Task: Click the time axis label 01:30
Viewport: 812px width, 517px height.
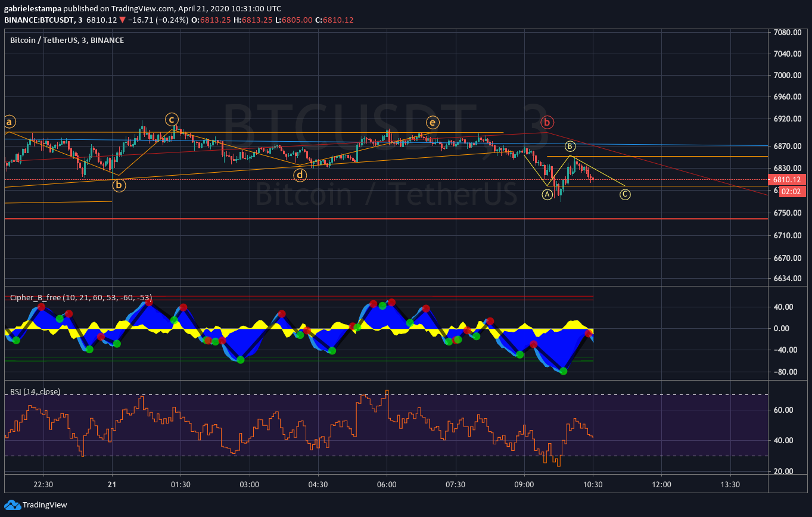Action: [x=181, y=484]
